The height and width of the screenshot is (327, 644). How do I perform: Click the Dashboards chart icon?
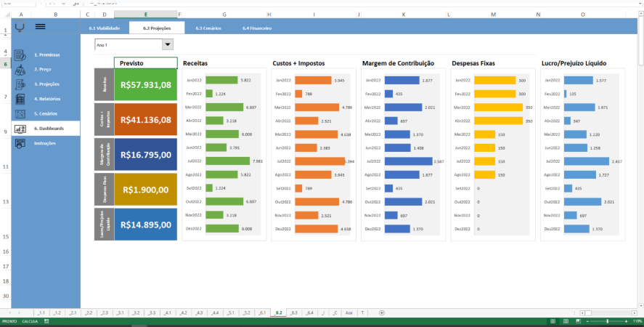coord(20,129)
